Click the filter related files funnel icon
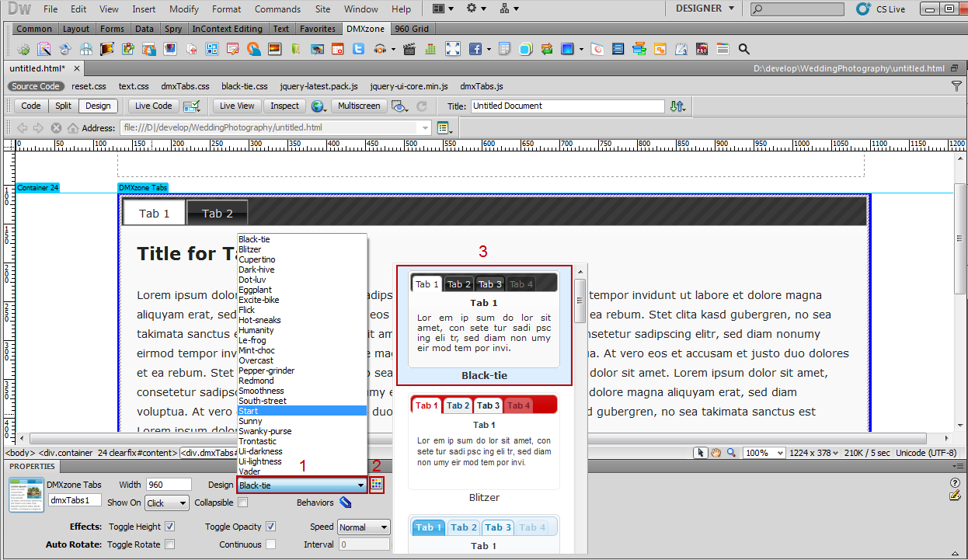This screenshot has height=560, width=968. tap(956, 86)
